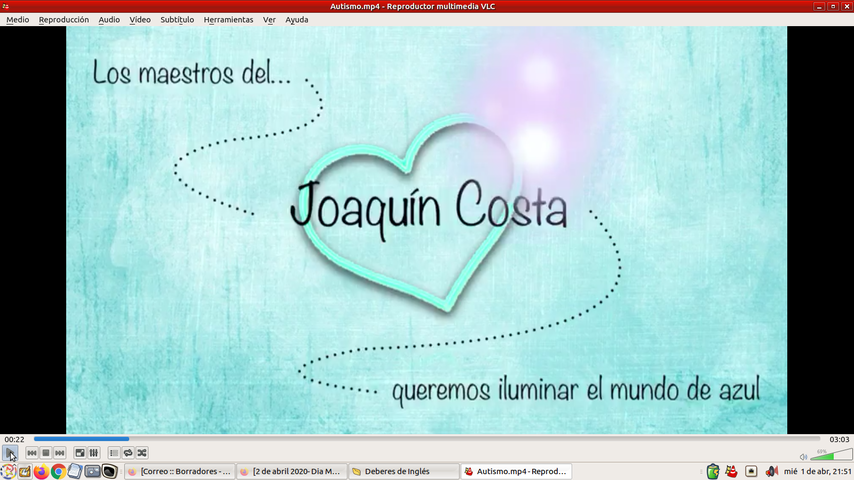
Task: Toggle total time label 03:03
Action: pos(839,439)
